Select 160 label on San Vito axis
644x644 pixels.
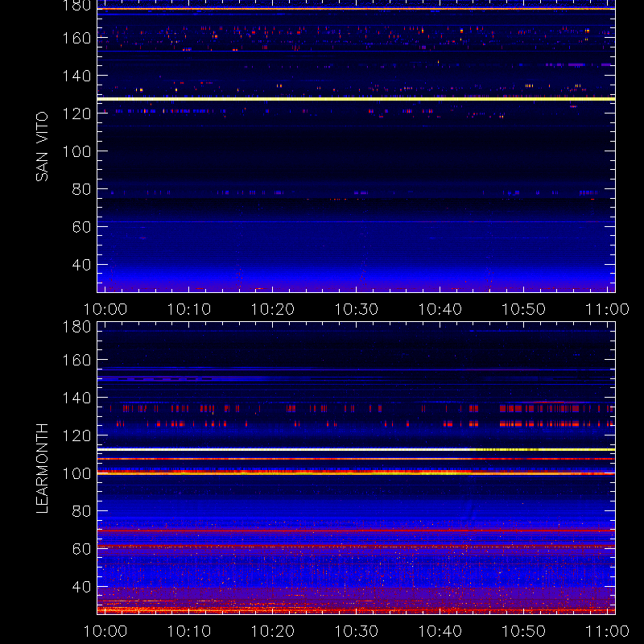[76, 38]
